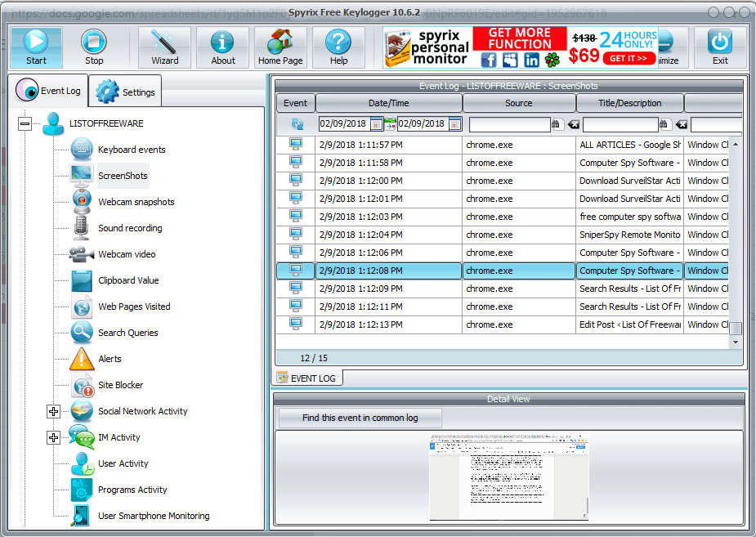Sort by the Event column header
Viewport: 756px width, 537px height.
pyautogui.click(x=295, y=103)
